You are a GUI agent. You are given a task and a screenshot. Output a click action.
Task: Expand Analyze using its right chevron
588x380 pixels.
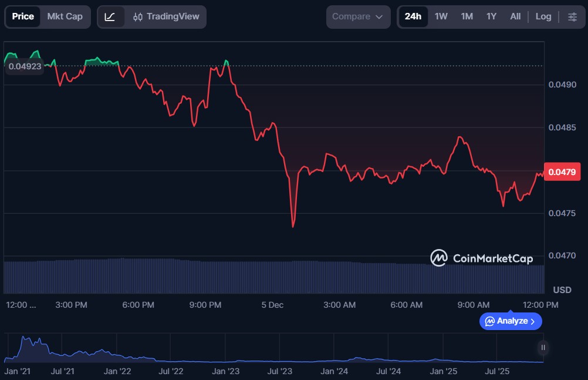click(533, 321)
